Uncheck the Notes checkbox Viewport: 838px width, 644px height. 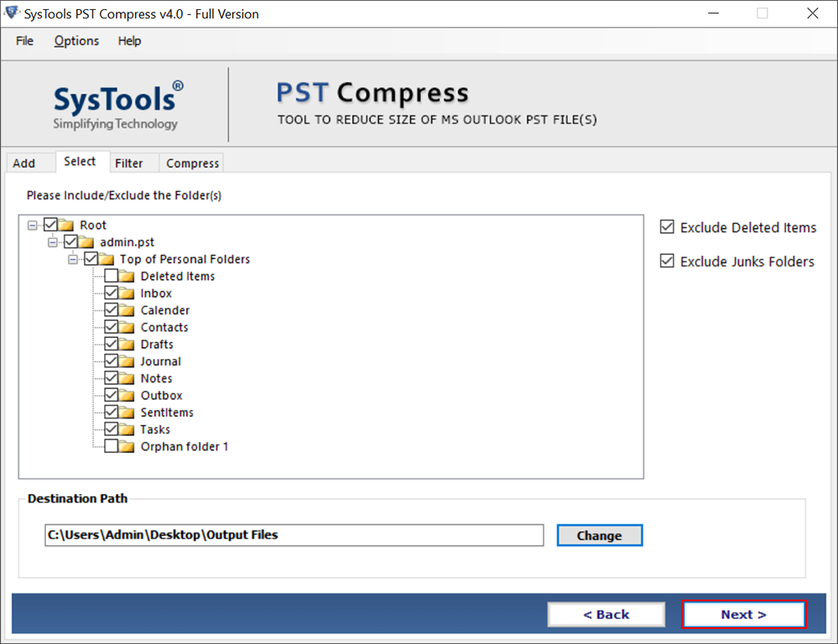pyautogui.click(x=112, y=378)
